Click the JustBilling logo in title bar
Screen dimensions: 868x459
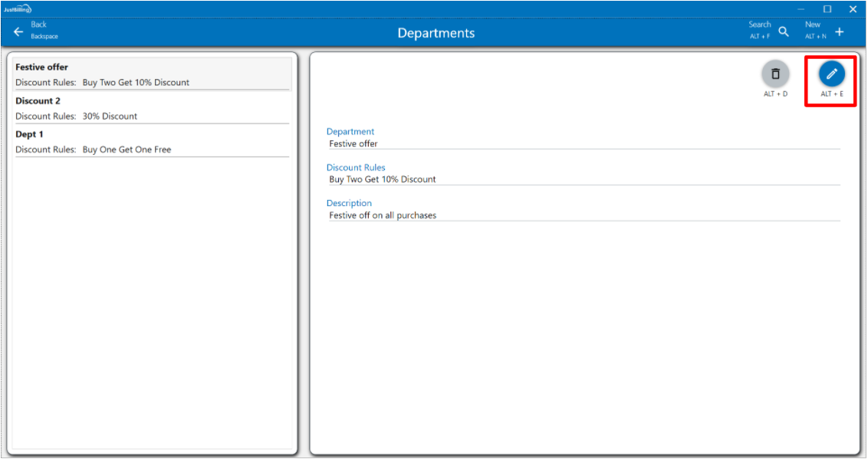[x=17, y=9]
